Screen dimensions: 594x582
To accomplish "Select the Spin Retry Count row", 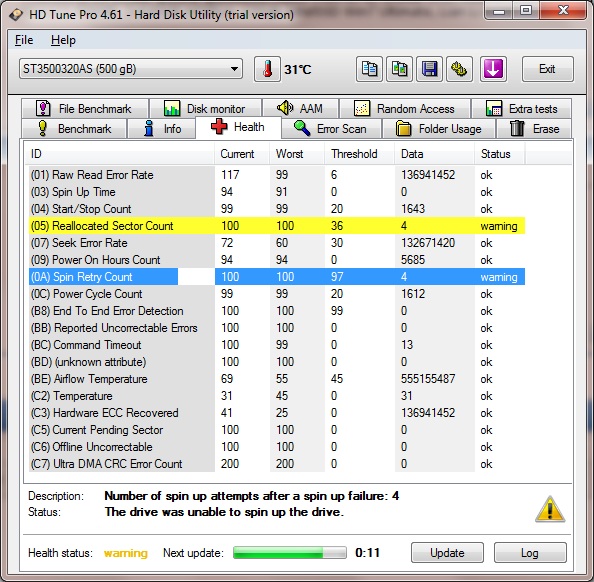I will click(277, 277).
